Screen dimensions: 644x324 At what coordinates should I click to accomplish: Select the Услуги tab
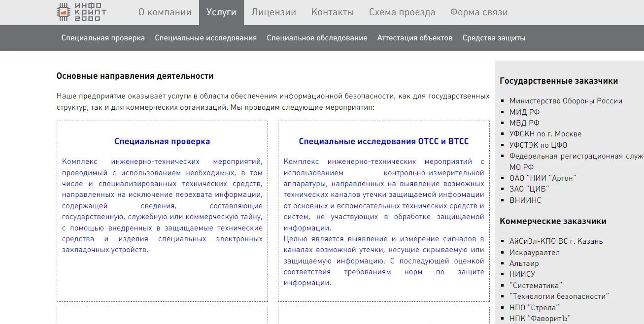pyautogui.click(x=221, y=12)
